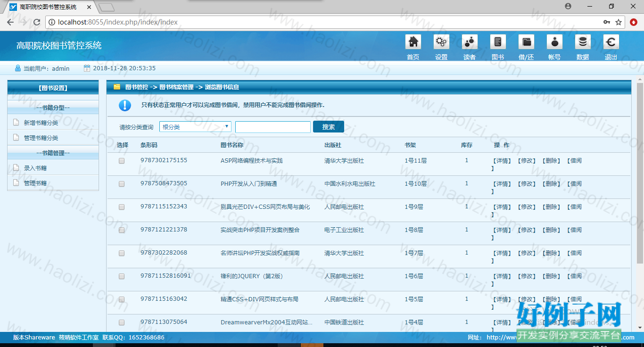The height and width of the screenshot is (347, 644).
Task: Open the 数据 database icon
Action: pos(583,42)
